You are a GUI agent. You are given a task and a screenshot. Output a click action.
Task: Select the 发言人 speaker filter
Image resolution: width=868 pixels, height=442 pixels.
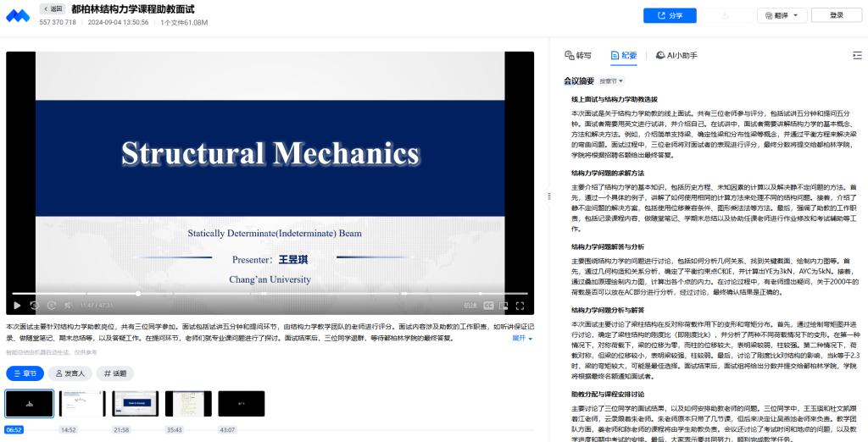tap(69, 373)
